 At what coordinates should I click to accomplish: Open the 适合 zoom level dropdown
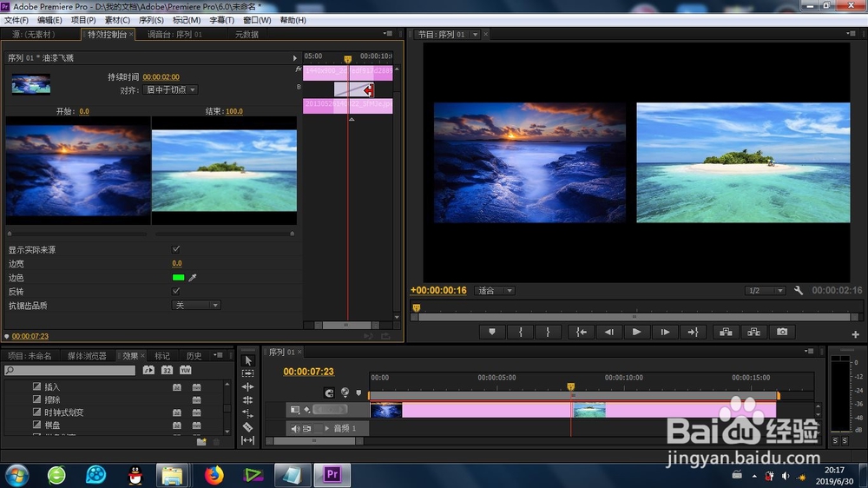pos(495,290)
